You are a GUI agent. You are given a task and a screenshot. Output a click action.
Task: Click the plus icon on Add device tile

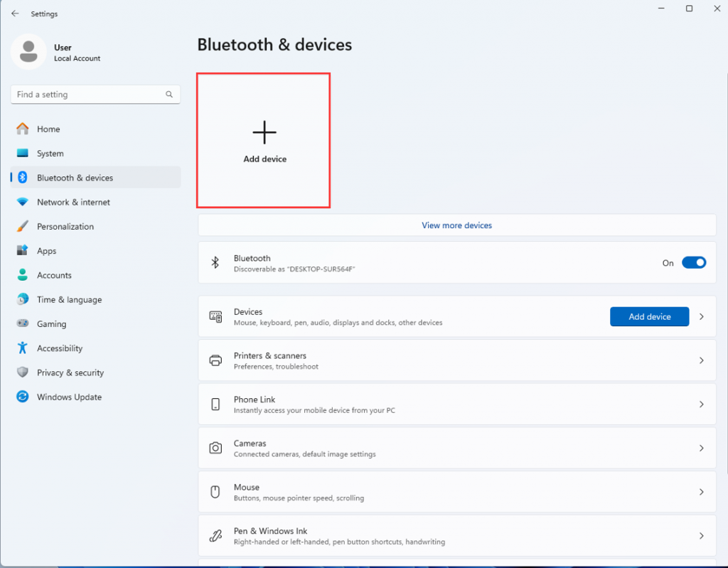coord(264,132)
